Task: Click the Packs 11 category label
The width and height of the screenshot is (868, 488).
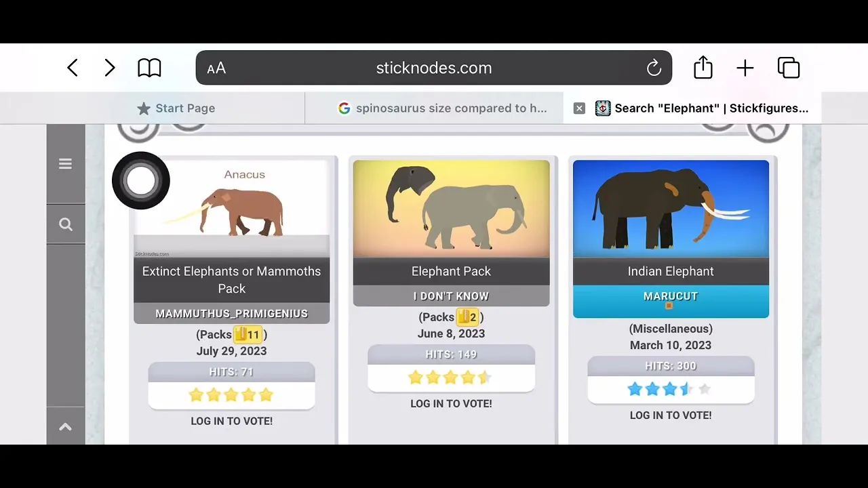Action: [x=232, y=335]
